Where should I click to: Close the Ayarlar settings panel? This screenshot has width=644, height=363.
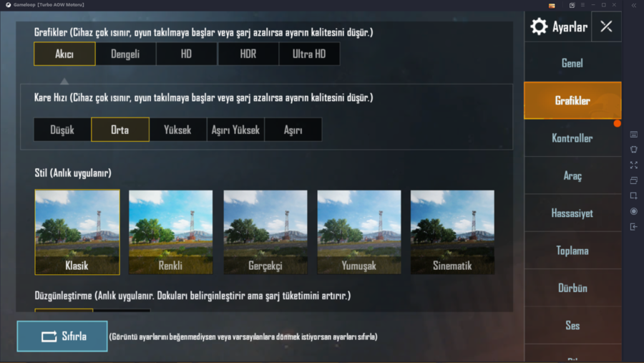tap(606, 26)
